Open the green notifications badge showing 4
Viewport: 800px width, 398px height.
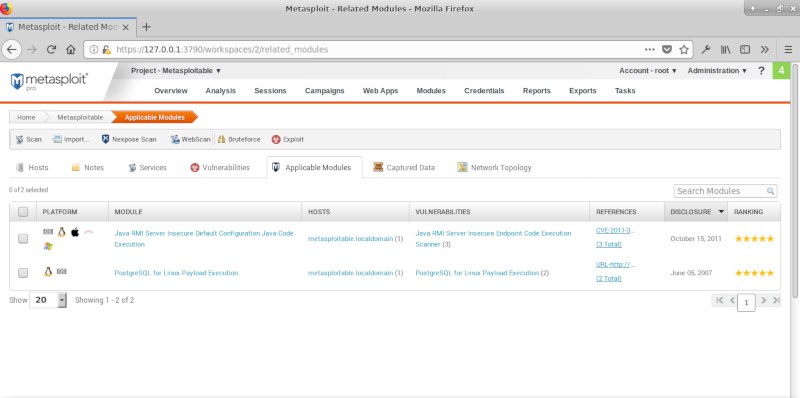click(781, 71)
